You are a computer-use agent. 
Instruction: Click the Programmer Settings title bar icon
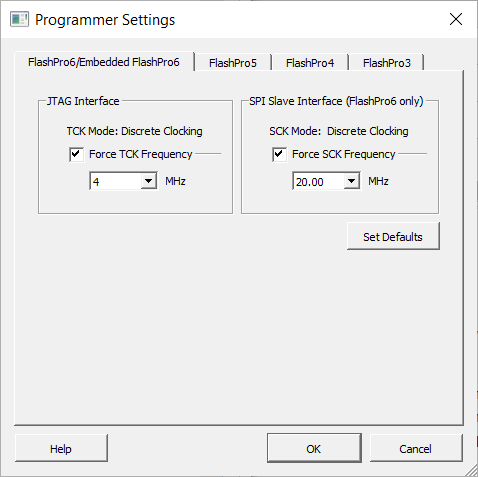[x=19, y=19]
